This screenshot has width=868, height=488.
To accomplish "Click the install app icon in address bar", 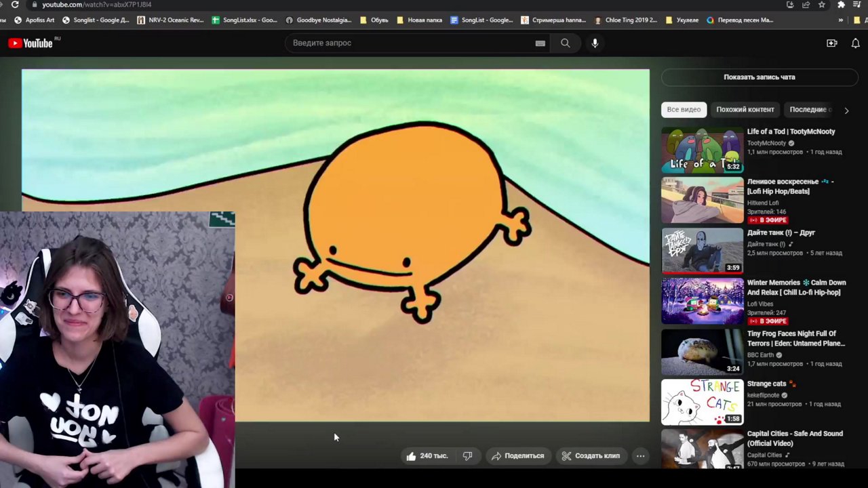I will click(790, 4).
